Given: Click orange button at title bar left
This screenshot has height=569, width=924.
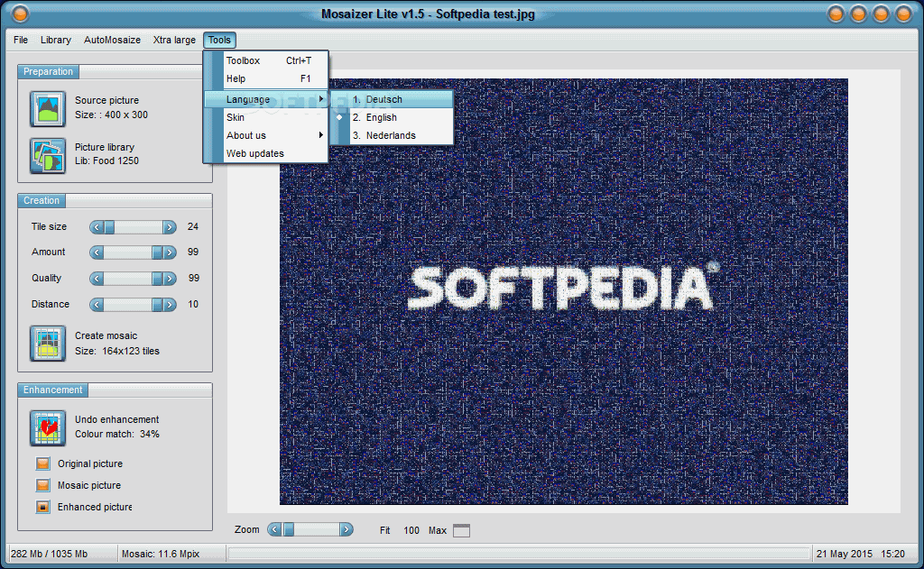Looking at the screenshot, I should point(20,13).
